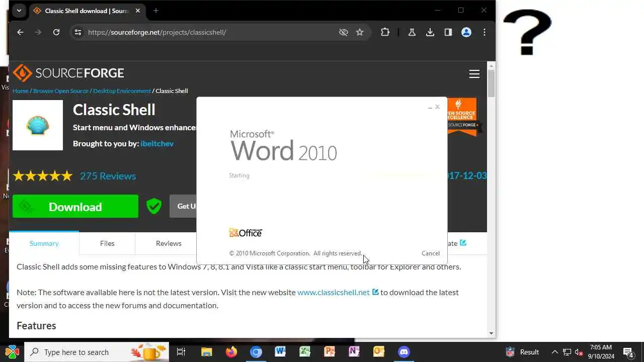Screen dimensions: 644x362
Task: Click the green security shield badge
Action: [x=154, y=206]
